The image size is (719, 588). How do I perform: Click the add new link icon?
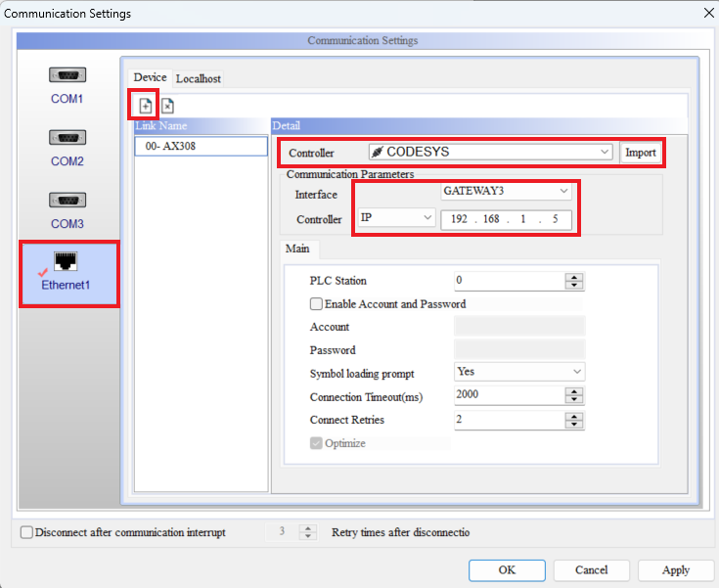[145, 105]
